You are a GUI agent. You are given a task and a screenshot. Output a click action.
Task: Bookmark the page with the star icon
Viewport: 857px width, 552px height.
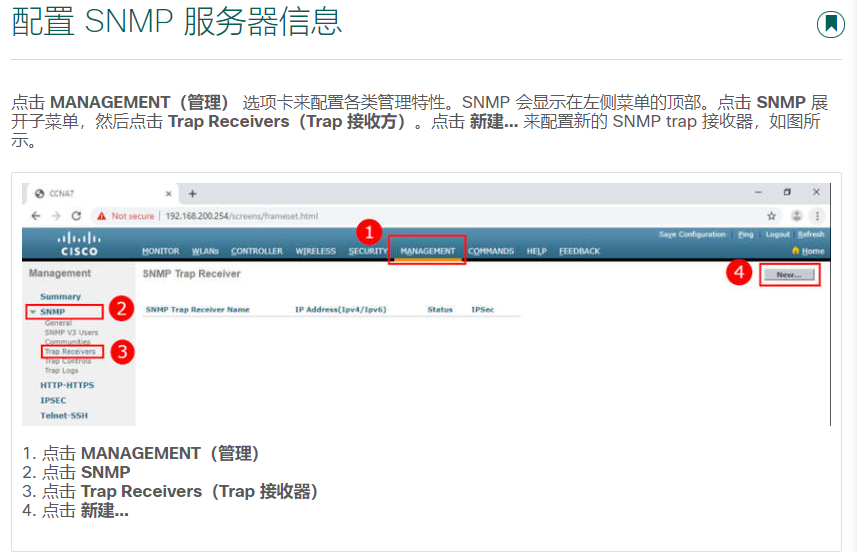(x=772, y=215)
